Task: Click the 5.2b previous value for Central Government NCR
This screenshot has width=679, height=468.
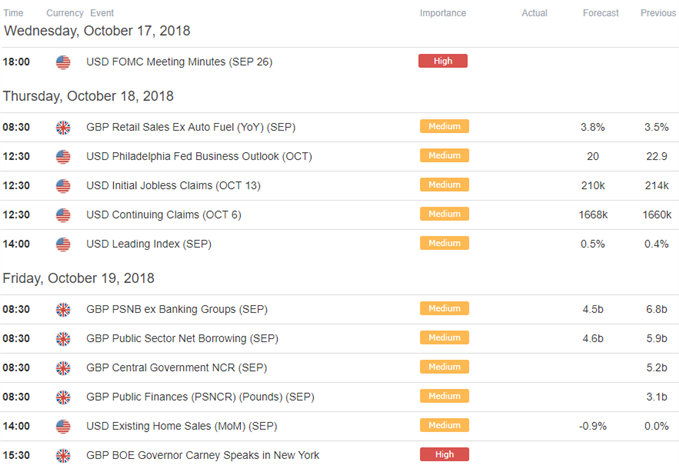Action: click(x=657, y=368)
